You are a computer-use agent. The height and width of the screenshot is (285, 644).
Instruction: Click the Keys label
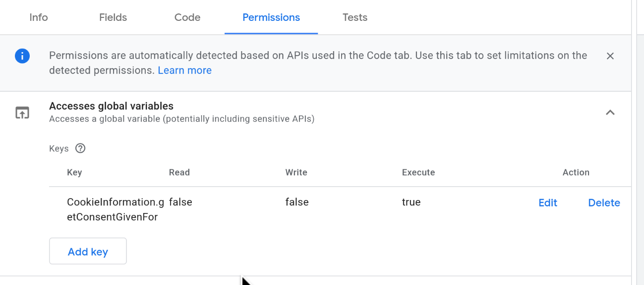click(59, 148)
